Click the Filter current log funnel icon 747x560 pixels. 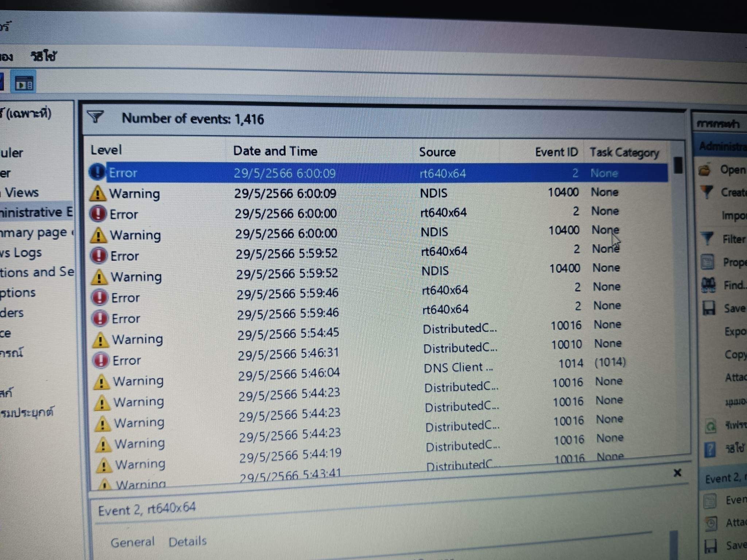point(707,239)
